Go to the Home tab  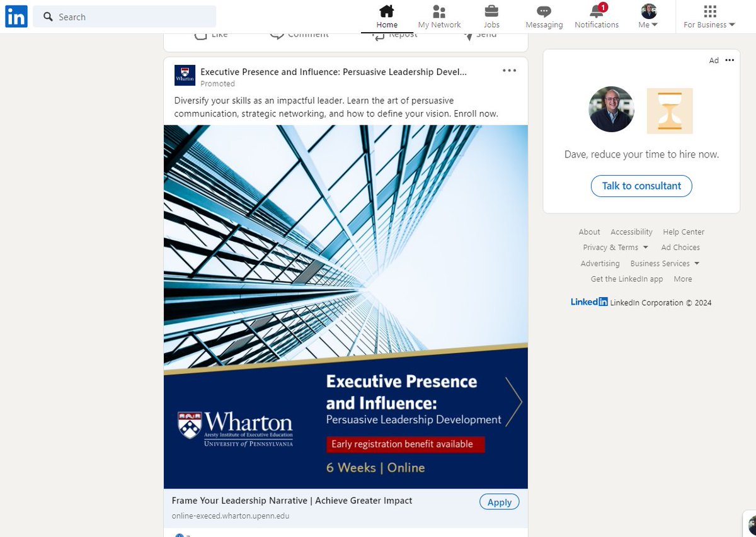point(387,17)
